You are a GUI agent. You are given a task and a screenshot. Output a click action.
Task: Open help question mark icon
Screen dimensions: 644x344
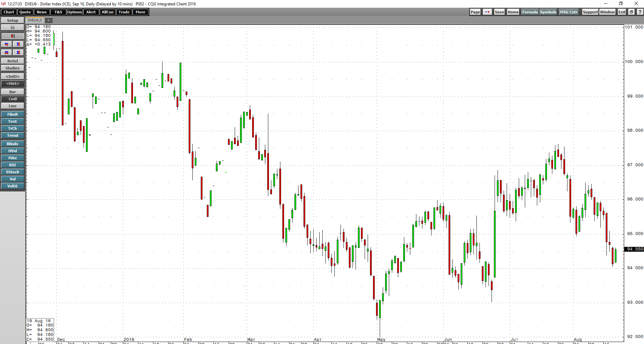(640, 12)
